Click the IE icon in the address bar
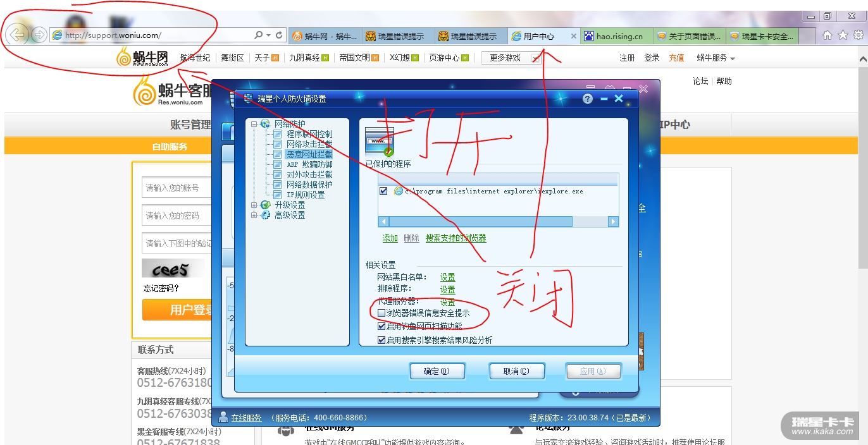 pos(57,35)
